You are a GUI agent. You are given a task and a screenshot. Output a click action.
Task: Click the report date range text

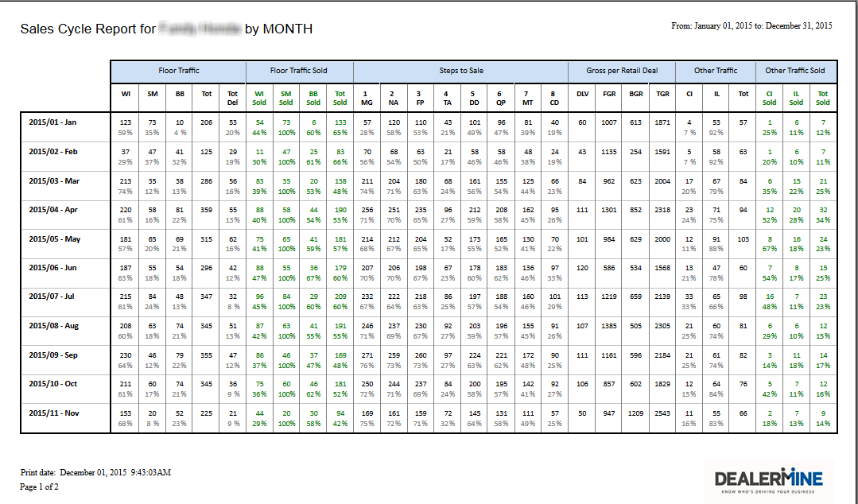pyautogui.click(x=751, y=26)
